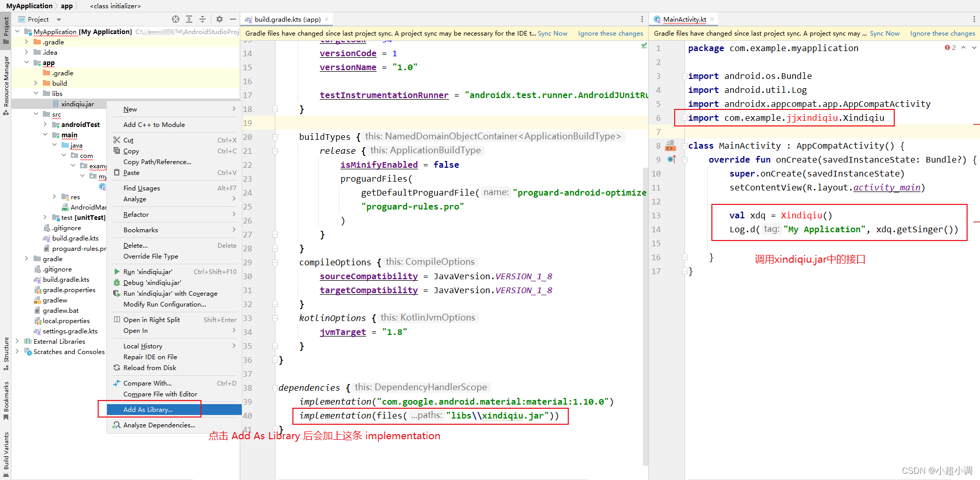
Task: Click the Compare With arrows icon
Action: point(117,383)
